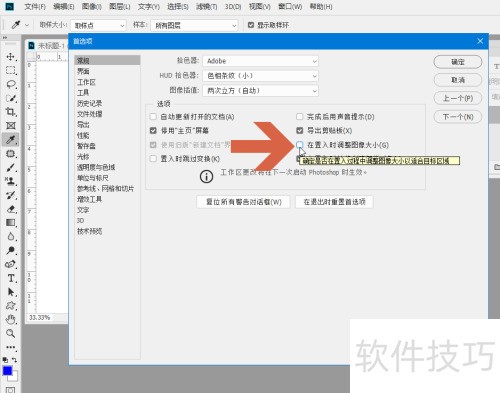The width and height of the screenshot is (500, 393).
Task: Open the 拾色器 Adobe dropdown
Action: (260, 61)
